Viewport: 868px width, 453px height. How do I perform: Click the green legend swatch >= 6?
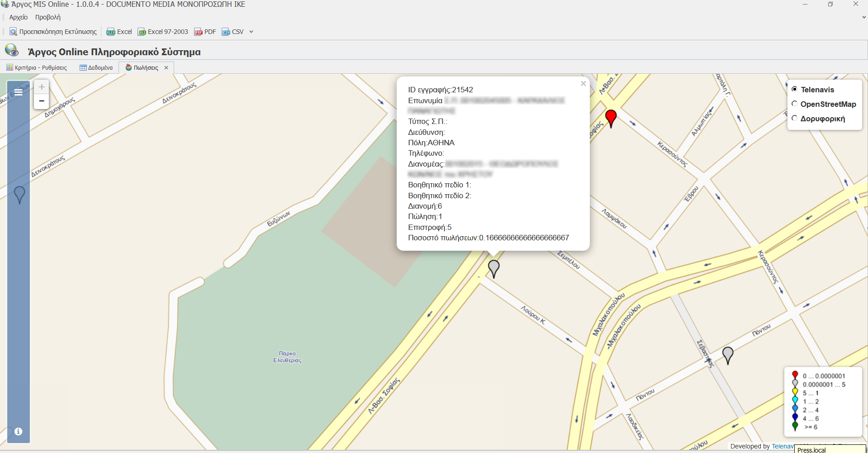pos(795,426)
